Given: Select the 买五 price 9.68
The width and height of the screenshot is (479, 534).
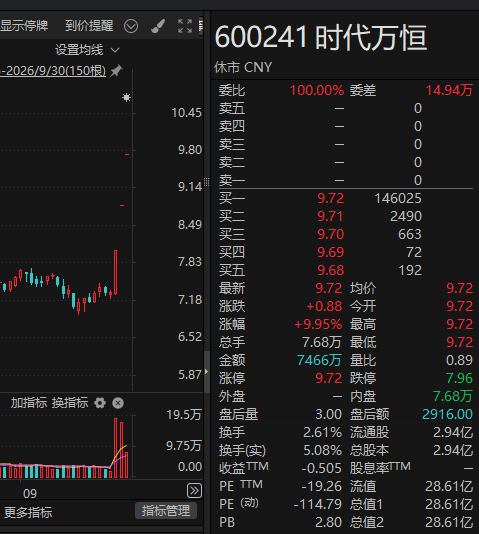Looking at the screenshot, I should (x=331, y=271).
